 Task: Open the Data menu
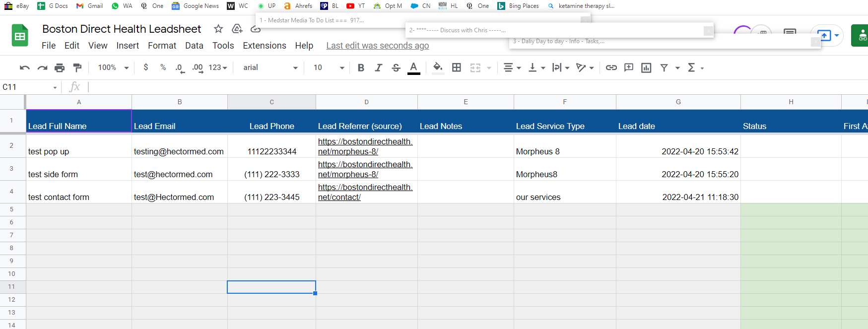pyautogui.click(x=194, y=46)
